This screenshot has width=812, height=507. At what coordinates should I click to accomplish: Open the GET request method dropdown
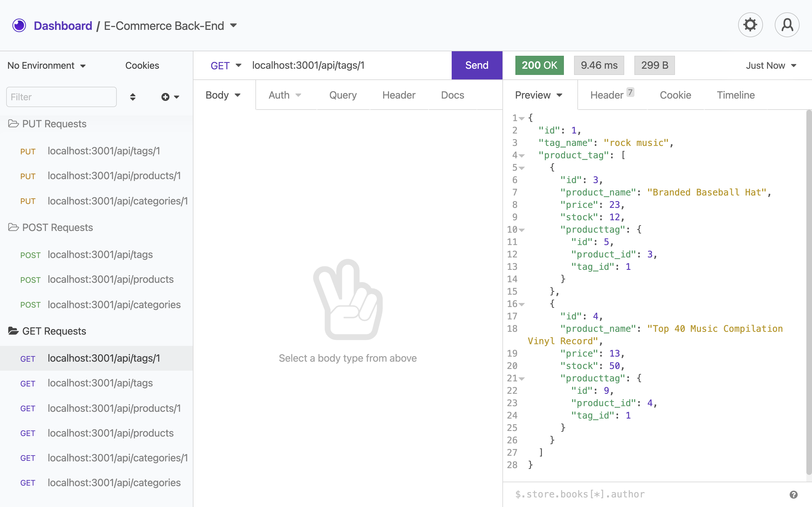point(226,65)
